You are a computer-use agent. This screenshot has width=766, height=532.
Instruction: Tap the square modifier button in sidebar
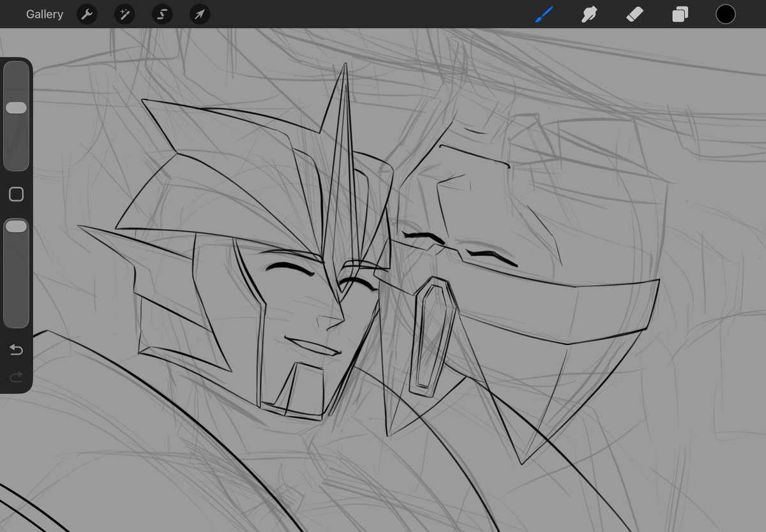point(16,195)
